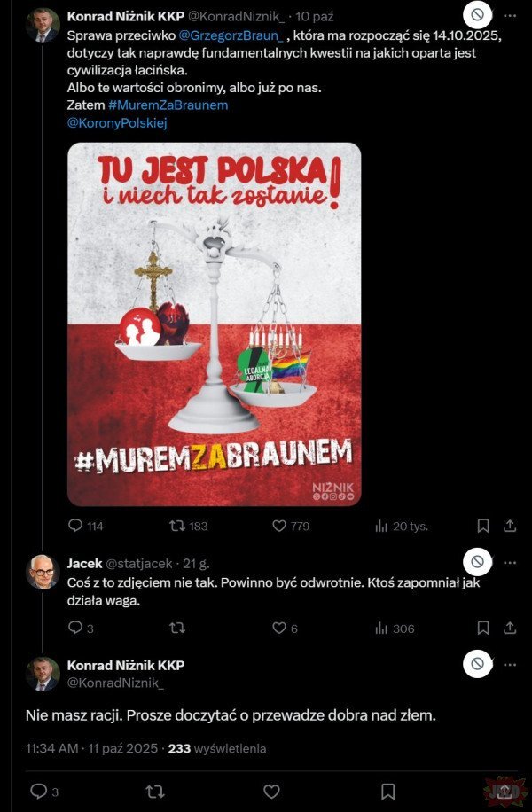This screenshot has width=532, height=812.
Task: Like Jacek's reply with 6 likes
Action: point(279,629)
